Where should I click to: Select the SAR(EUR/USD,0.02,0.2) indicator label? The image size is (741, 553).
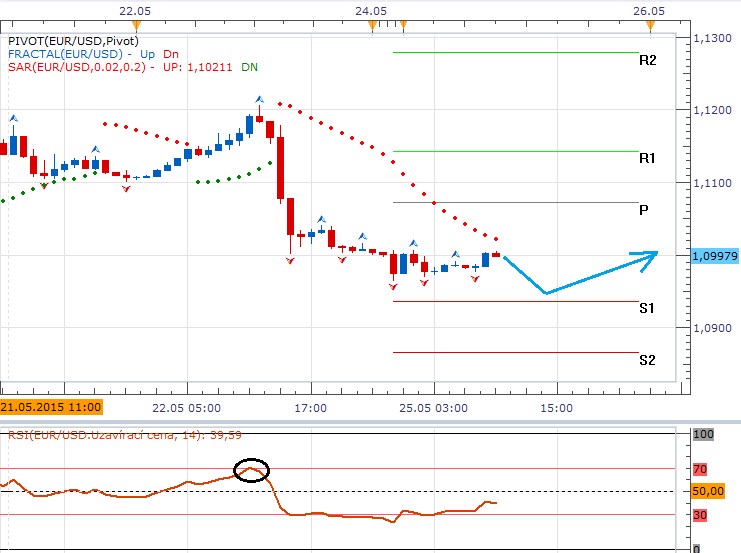76,66
